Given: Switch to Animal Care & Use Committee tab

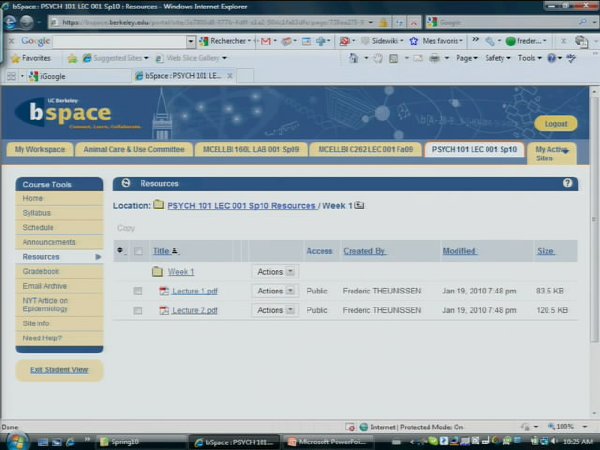Looking at the screenshot, I should (x=134, y=149).
